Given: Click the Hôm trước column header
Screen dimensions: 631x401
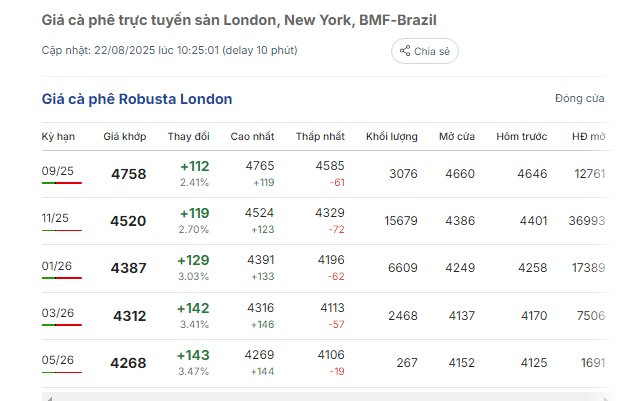Looking at the screenshot, I should click(521, 136).
